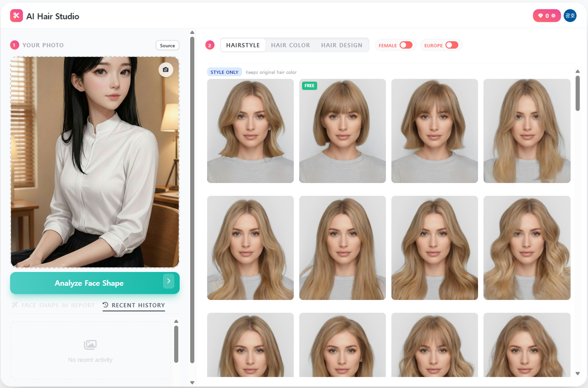Click the Analyze Face Shape button
Screen dimensions: 588x388
95,283
